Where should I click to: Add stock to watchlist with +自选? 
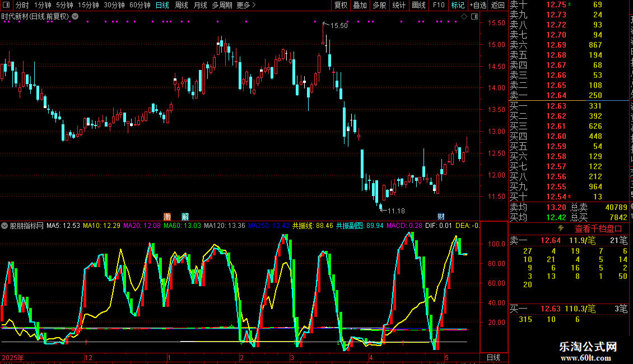(x=478, y=5)
